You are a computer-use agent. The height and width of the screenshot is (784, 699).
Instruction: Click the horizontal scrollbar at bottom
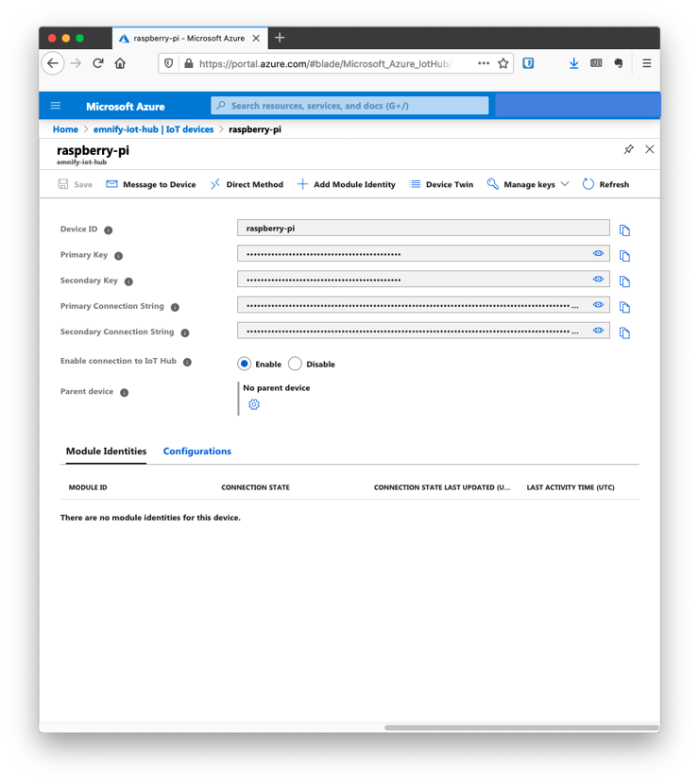(521, 727)
